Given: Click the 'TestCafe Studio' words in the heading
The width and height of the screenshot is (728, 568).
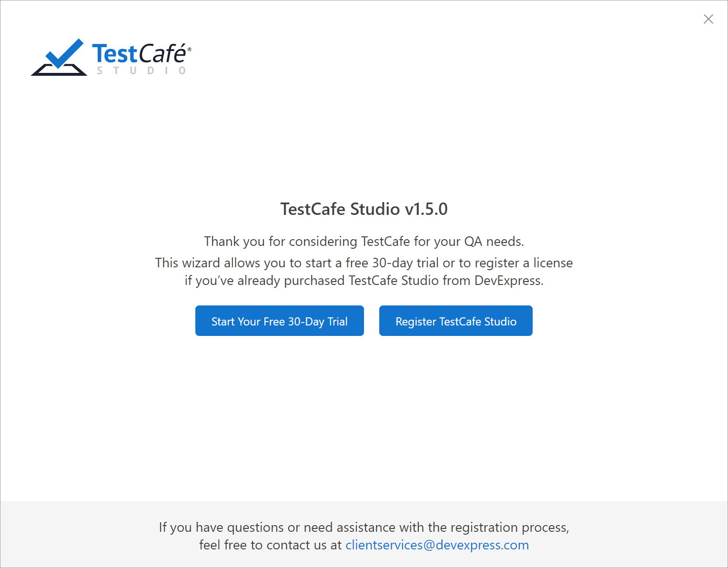Looking at the screenshot, I should 340,209.
